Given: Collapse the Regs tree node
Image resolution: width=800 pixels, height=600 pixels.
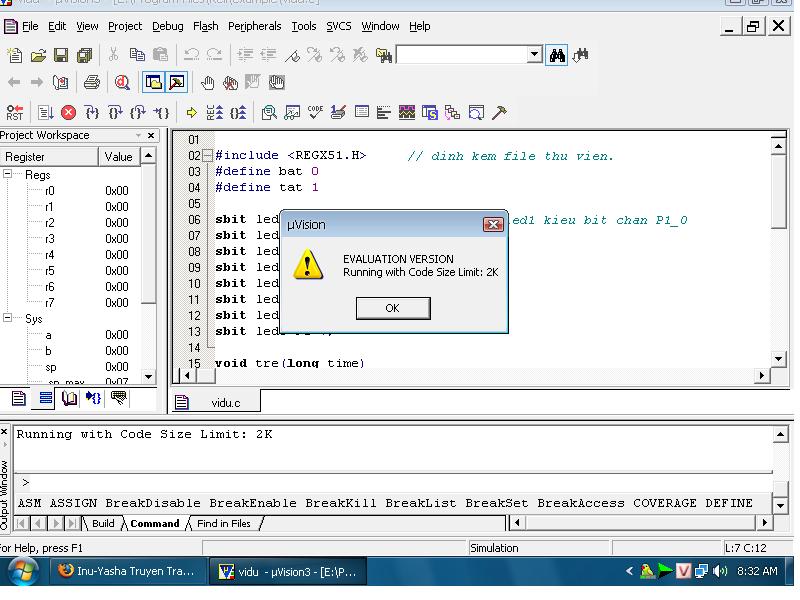Looking at the screenshot, I should [x=8, y=174].
